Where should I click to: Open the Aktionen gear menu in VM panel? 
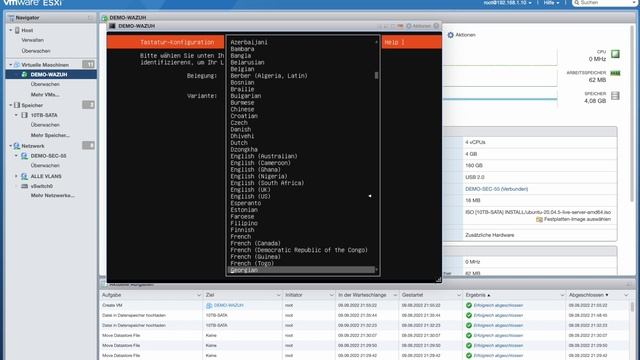point(462,35)
